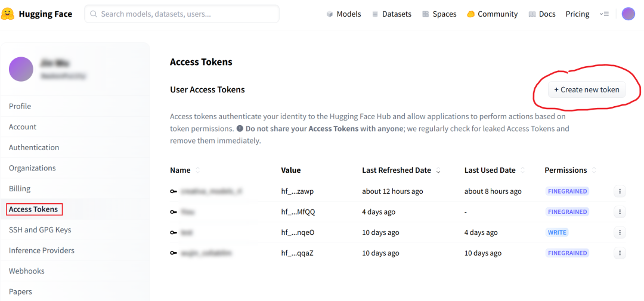Click the warning info icon in description
The height and width of the screenshot is (301, 644).
pos(240,129)
